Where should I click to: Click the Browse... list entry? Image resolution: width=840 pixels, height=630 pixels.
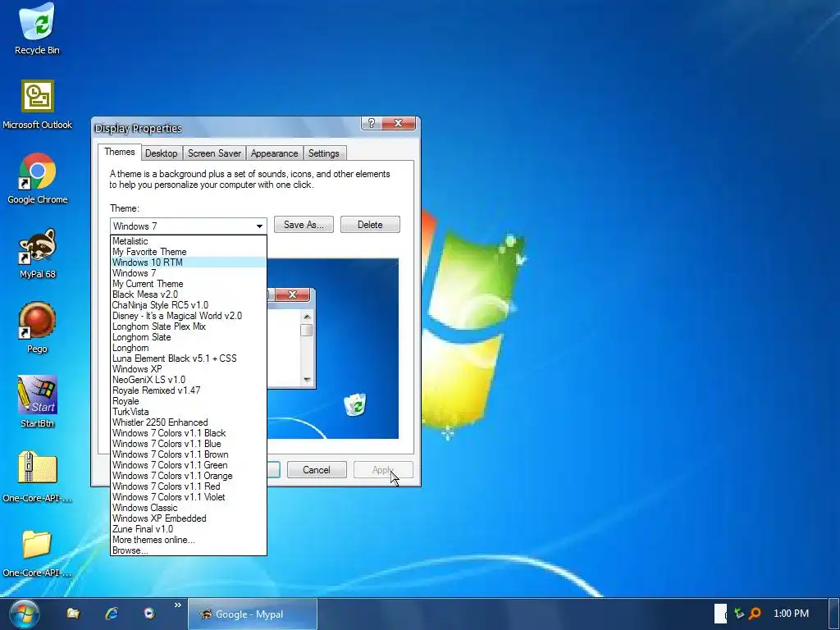click(189, 550)
